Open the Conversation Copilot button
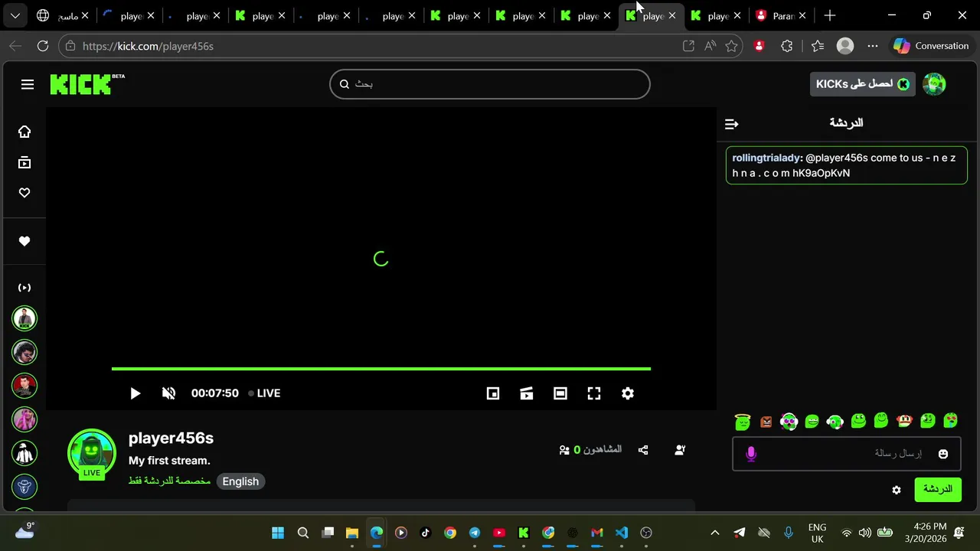The width and height of the screenshot is (980, 551). [931, 46]
